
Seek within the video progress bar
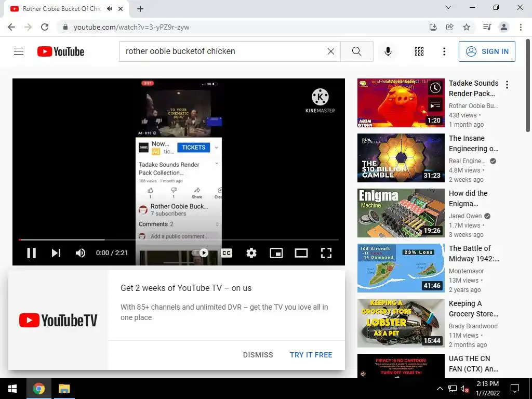tap(179, 240)
